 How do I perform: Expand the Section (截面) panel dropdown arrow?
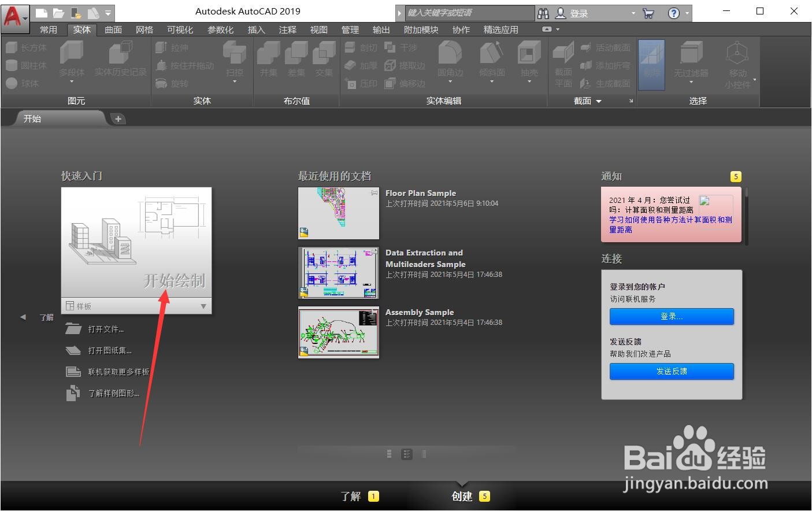598,101
